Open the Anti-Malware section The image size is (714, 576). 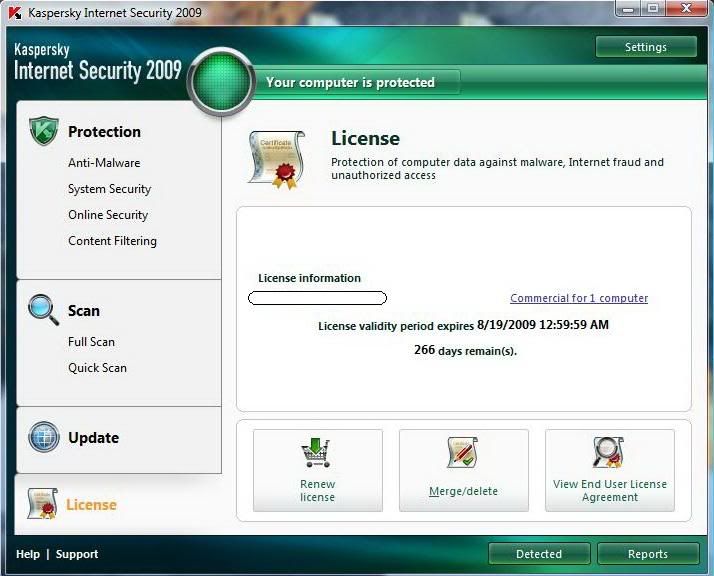pos(104,163)
